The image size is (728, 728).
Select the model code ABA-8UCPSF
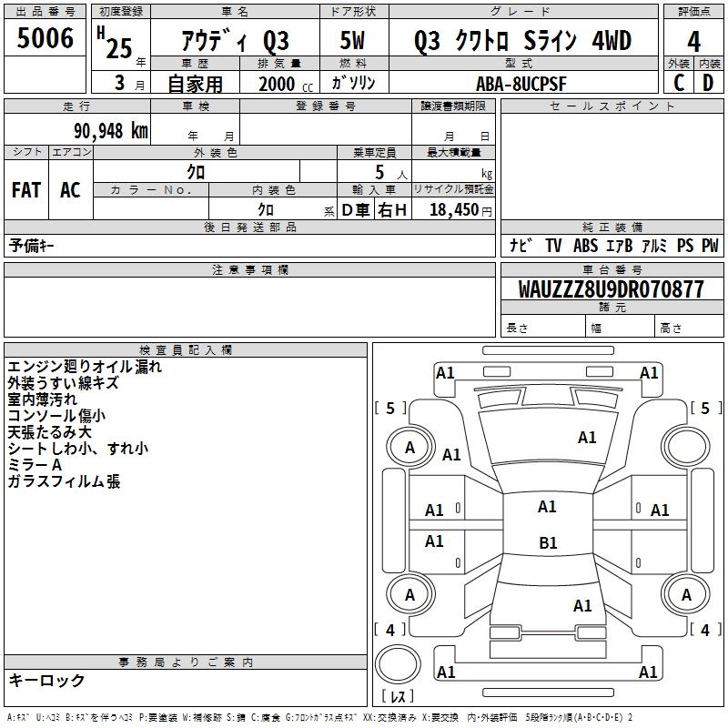pos(521,84)
